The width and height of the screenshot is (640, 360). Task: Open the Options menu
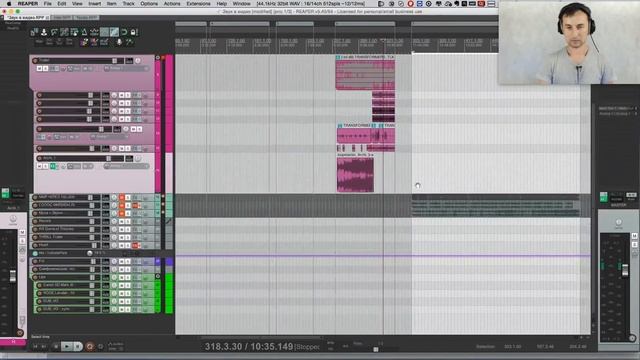click(x=149, y=4)
